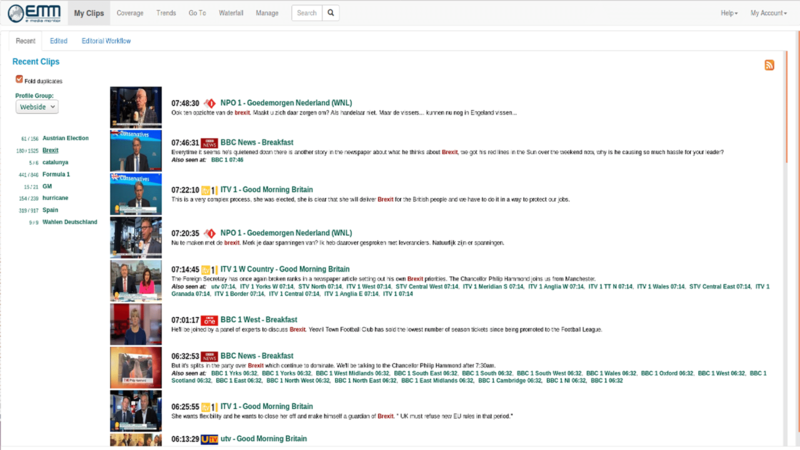The width and height of the screenshot is (800, 450).
Task: Select the catalunya profile
Action: pos(55,162)
